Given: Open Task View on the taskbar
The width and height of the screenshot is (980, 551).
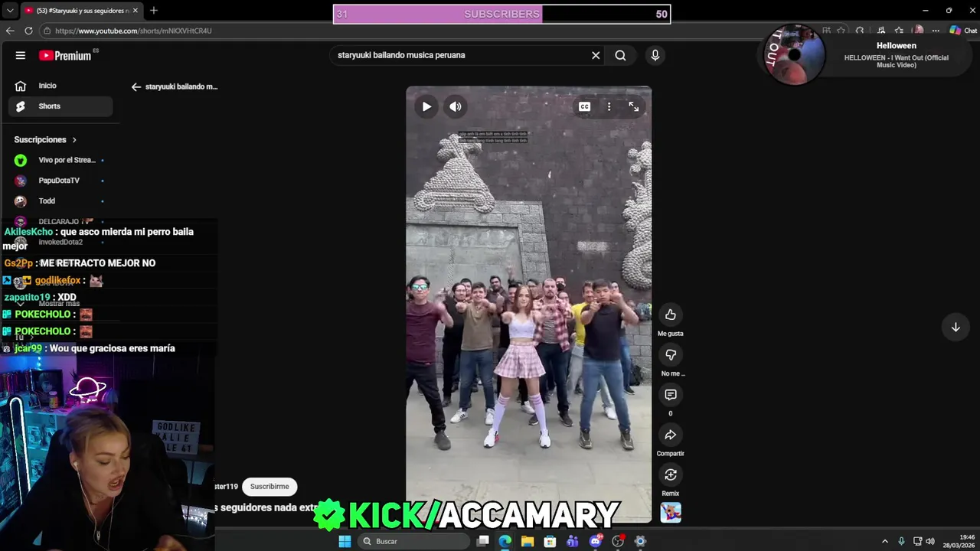Looking at the screenshot, I should [483, 541].
